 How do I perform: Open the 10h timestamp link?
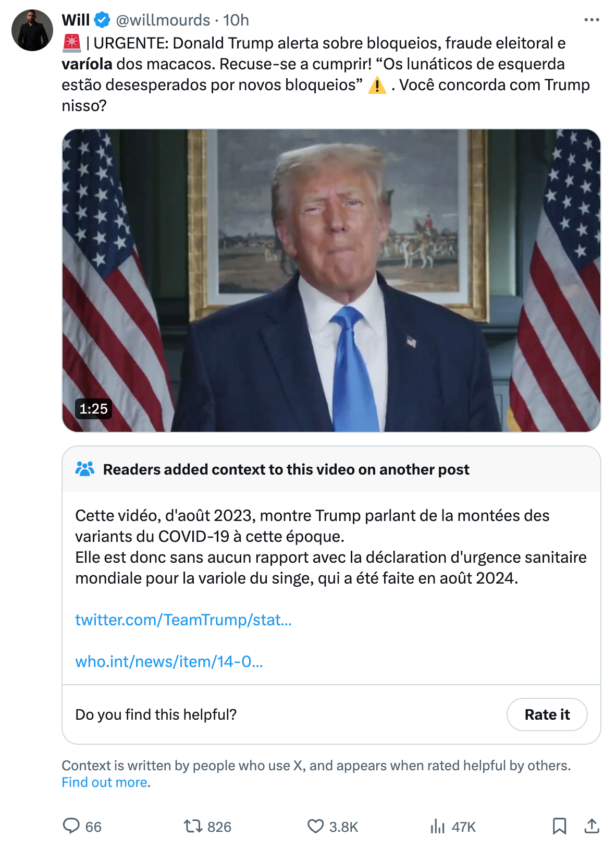[236, 20]
